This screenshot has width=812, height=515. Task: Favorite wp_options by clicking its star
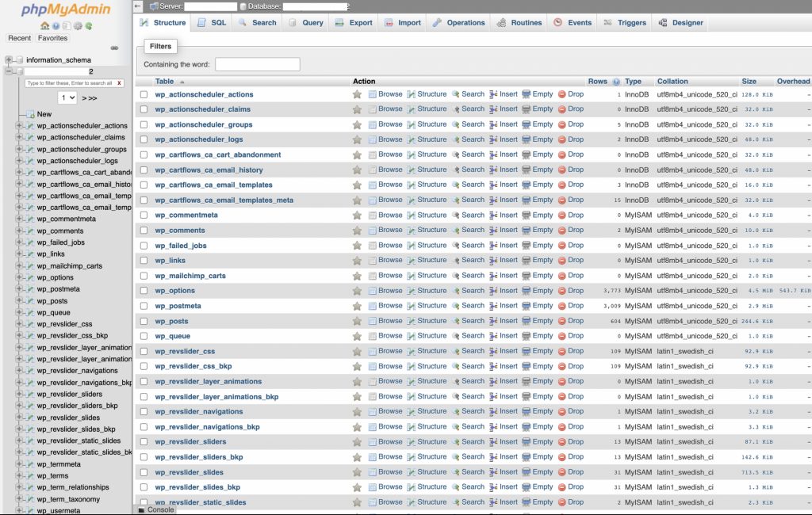pyautogui.click(x=357, y=290)
